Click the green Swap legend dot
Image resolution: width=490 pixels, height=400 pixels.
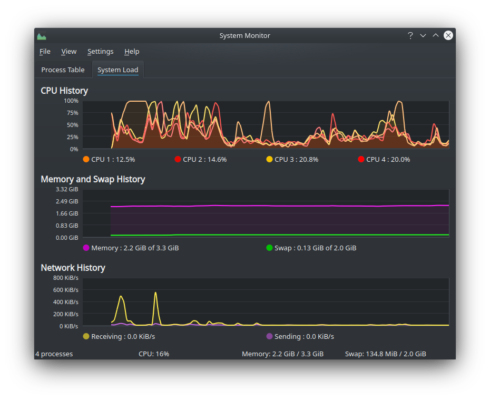point(269,248)
